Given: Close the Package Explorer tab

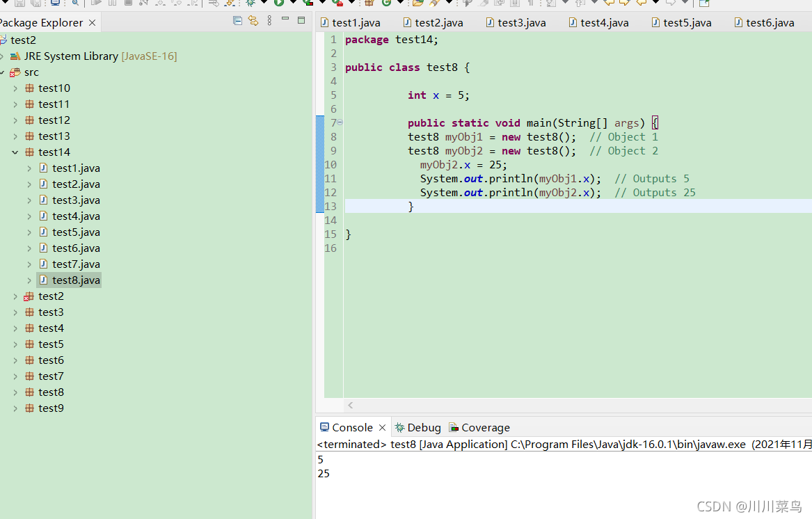Looking at the screenshot, I should (92, 23).
